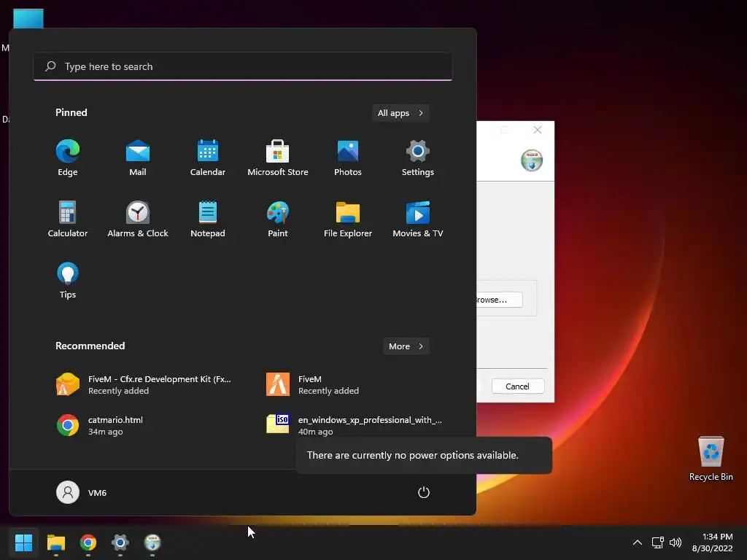This screenshot has height=560, width=747.
Task: Open the clock showing 1:34 PM
Action: pyautogui.click(x=712, y=542)
